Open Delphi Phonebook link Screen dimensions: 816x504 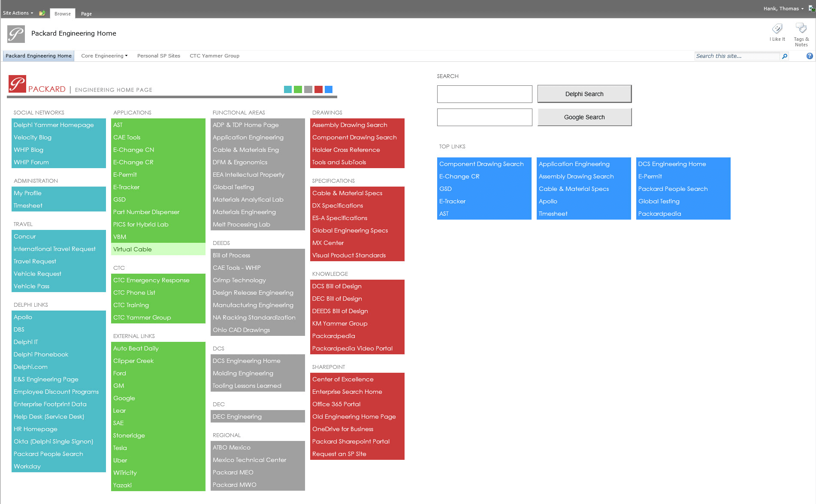[x=41, y=354]
